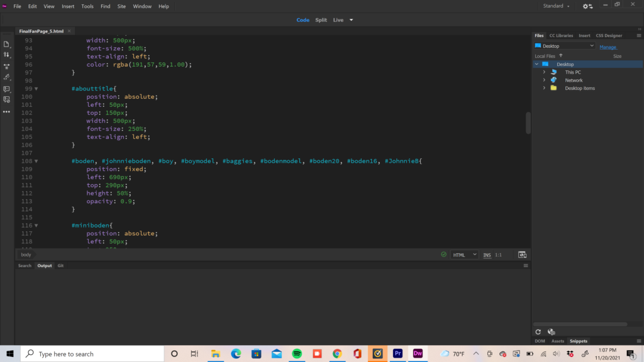Launch Premiere Pro from the taskbar
The width and height of the screenshot is (644, 362).
click(397, 354)
